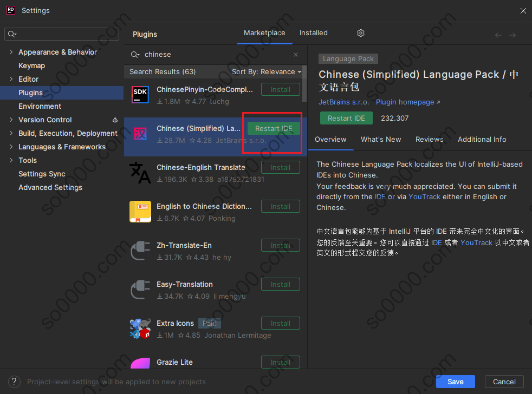Install English to Chinese Dictionary plugin

click(x=281, y=207)
